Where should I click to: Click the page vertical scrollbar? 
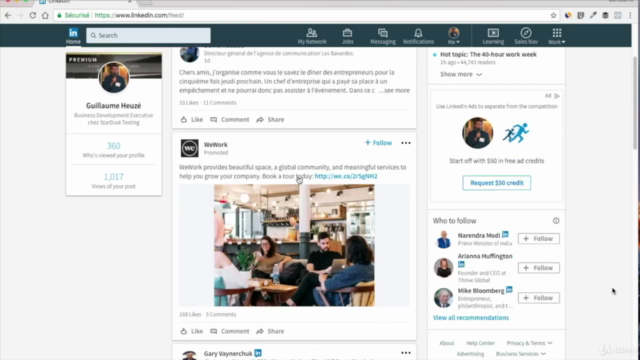point(635,102)
